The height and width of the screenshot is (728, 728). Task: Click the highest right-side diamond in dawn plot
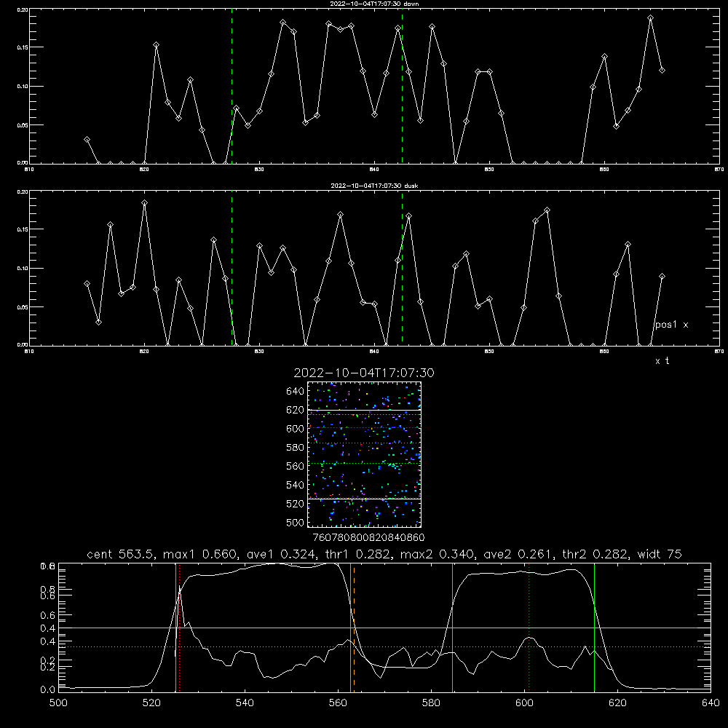coord(650,18)
